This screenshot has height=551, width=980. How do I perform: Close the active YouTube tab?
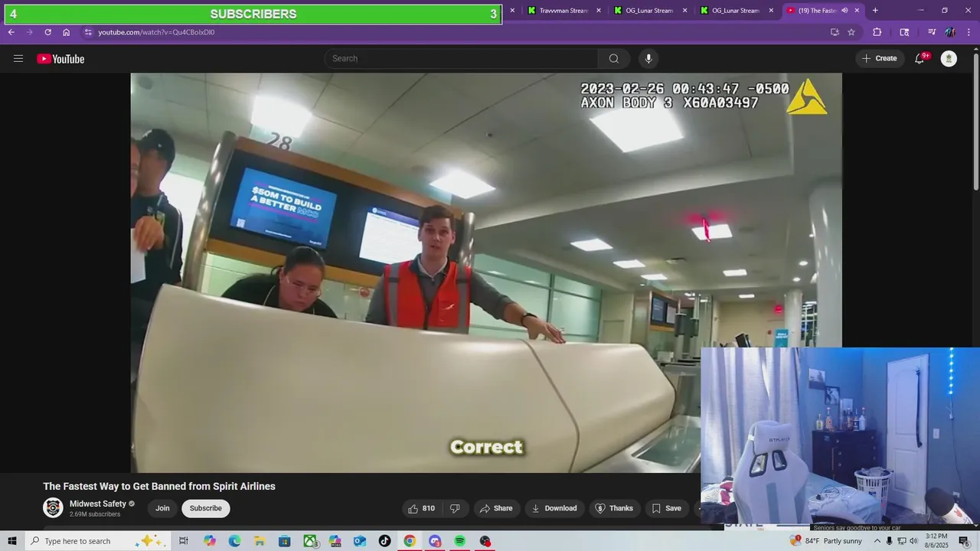click(857, 11)
